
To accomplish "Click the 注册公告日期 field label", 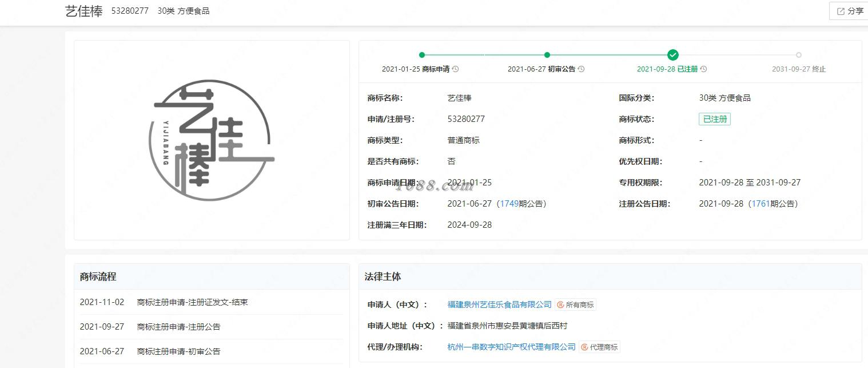I will [x=644, y=204].
